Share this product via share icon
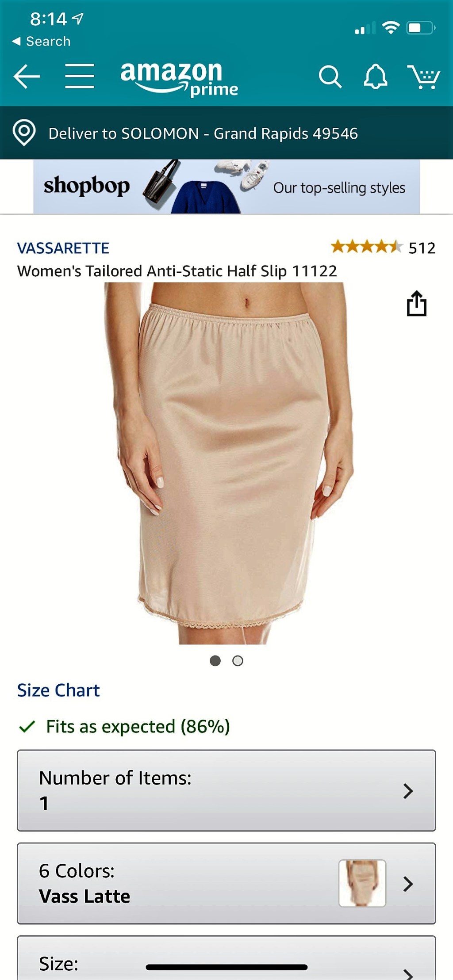This screenshot has height=980, width=453. pyautogui.click(x=416, y=303)
